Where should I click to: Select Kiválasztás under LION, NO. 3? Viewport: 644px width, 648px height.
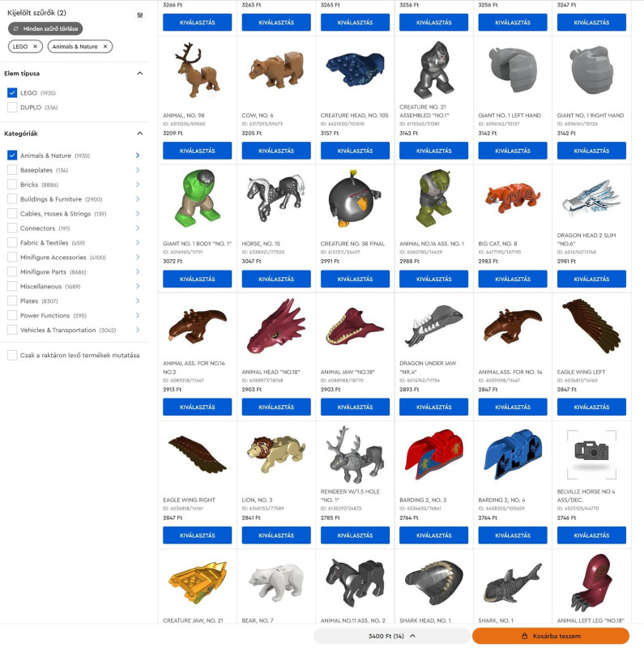tap(276, 535)
